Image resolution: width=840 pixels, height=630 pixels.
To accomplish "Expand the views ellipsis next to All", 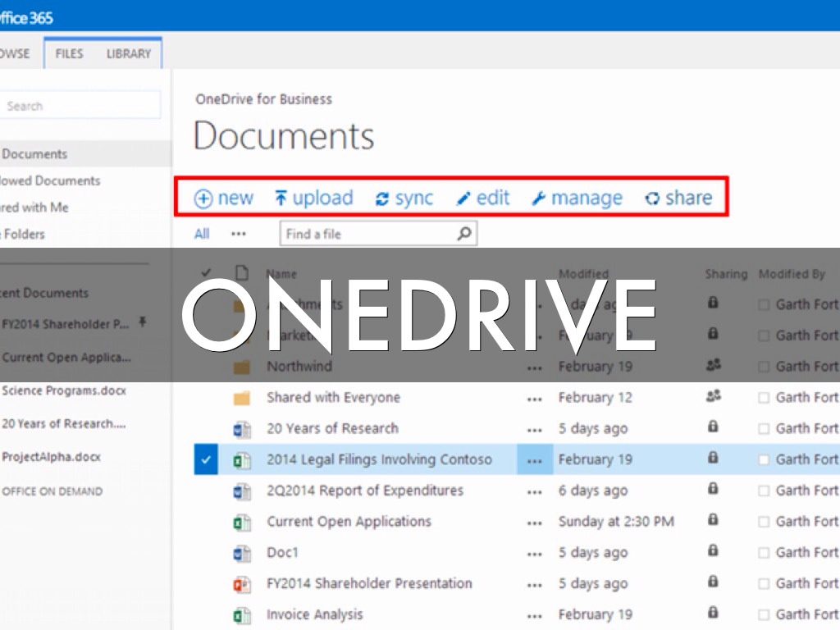I will point(239,234).
